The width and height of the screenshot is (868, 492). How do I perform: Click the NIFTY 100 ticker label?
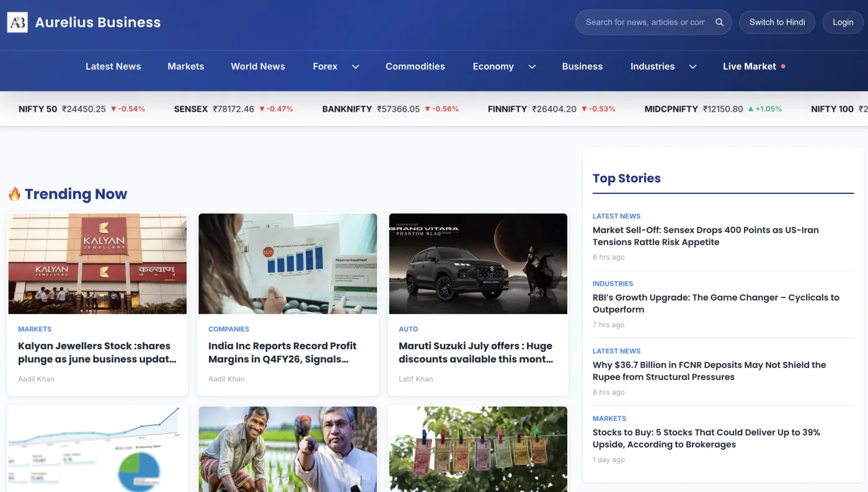pyautogui.click(x=833, y=109)
